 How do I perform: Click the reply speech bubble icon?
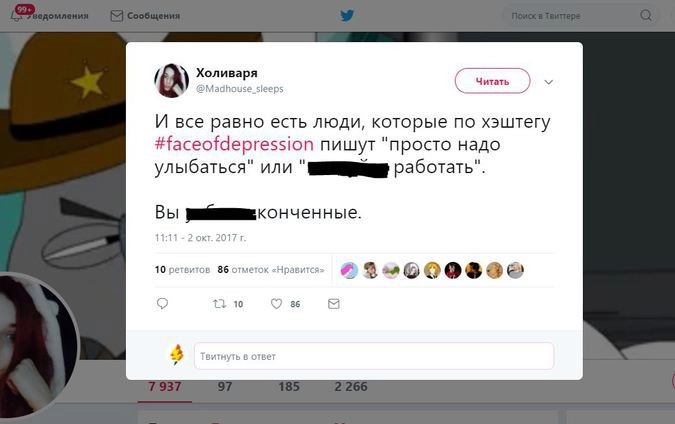click(162, 303)
